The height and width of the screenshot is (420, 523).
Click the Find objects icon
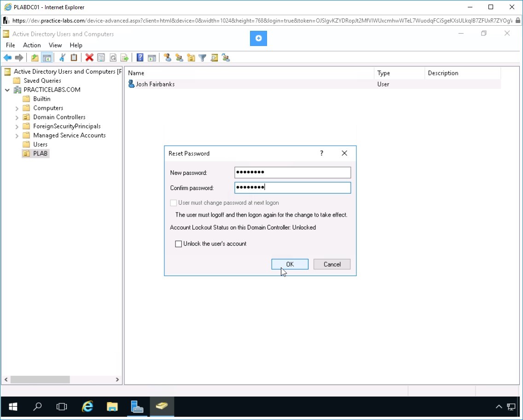coord(214,58)
